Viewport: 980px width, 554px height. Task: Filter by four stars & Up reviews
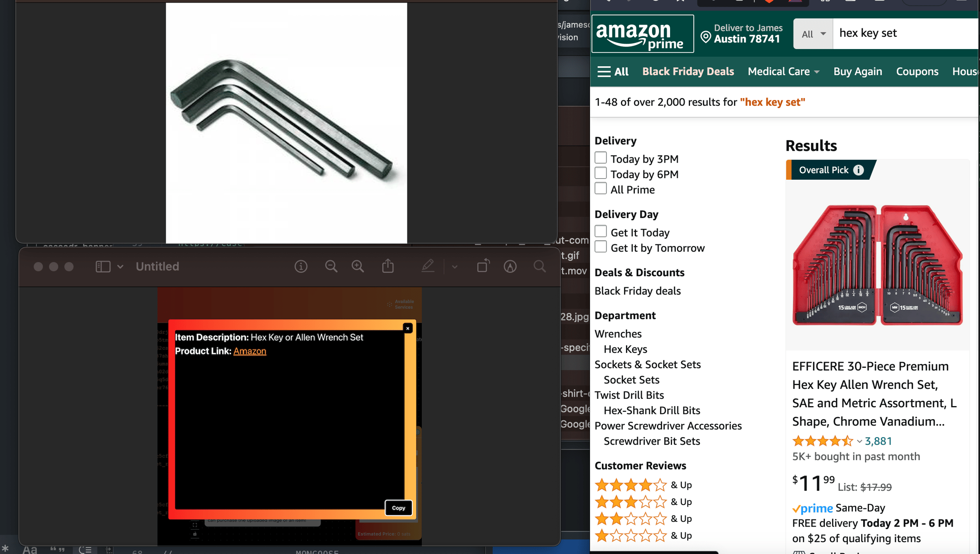pos(643,485)
